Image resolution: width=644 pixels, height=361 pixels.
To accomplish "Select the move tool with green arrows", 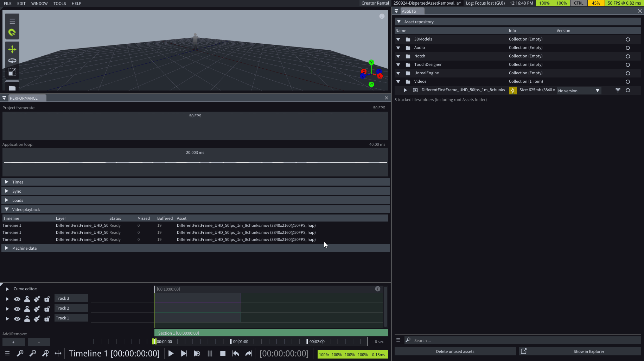I will pos(12,49).
